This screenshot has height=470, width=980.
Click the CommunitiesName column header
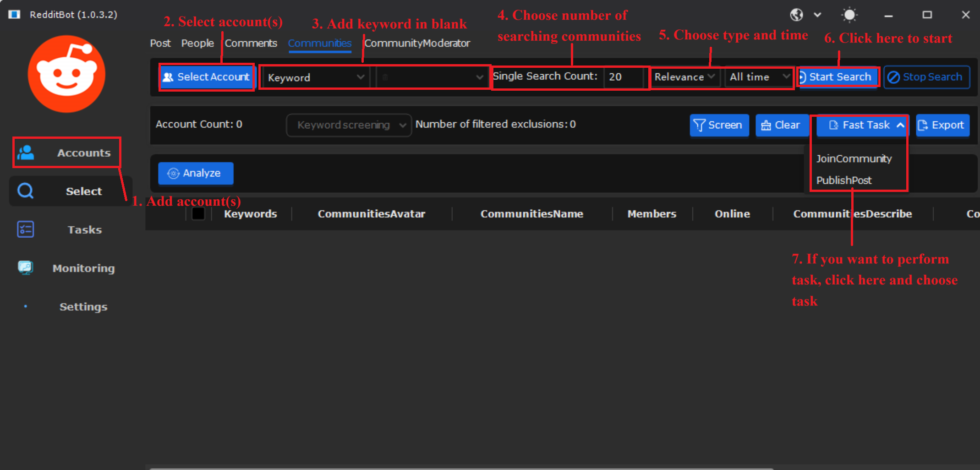coord(532,214)
